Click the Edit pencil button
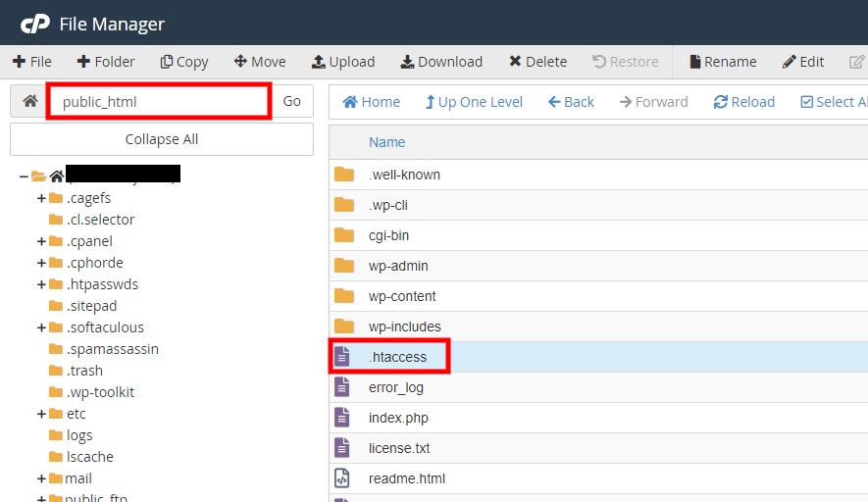The image size is (868, 502). 803,62
